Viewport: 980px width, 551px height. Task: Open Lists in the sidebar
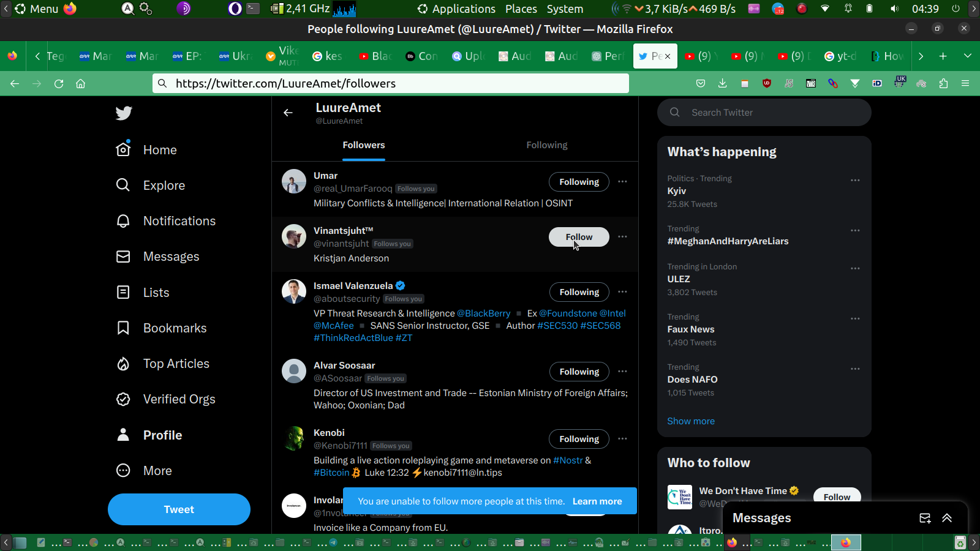[143, 293]
